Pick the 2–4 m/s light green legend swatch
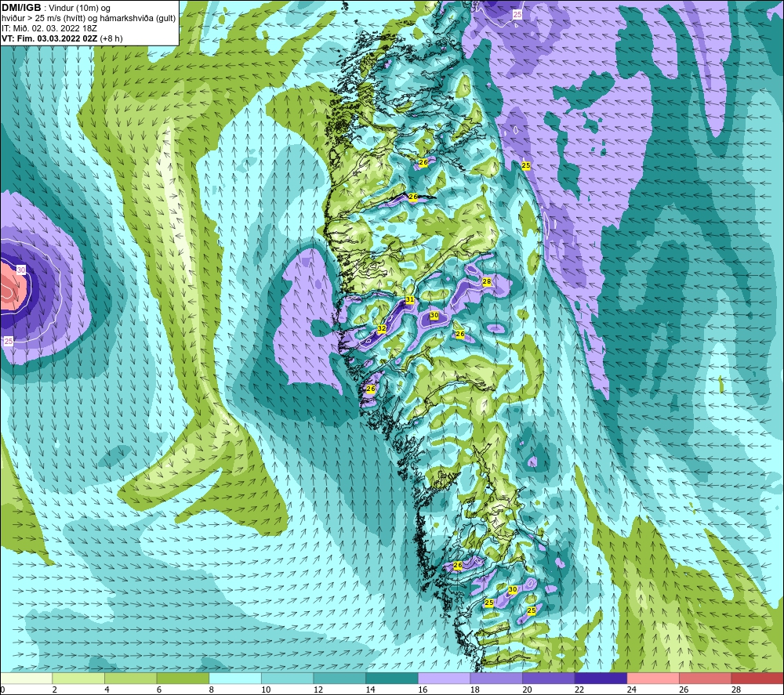Screen dimensions: 784x695 (78, 678)
